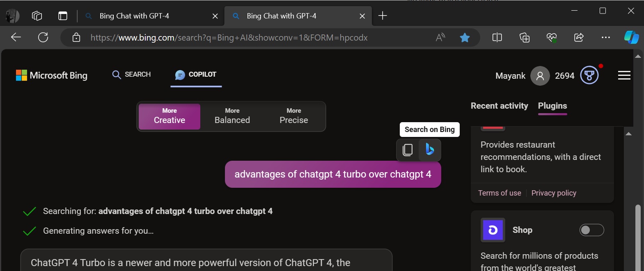644x271 pixels.
Task: Enable the Shop plugin toggle
Action: tap(591, 230)
